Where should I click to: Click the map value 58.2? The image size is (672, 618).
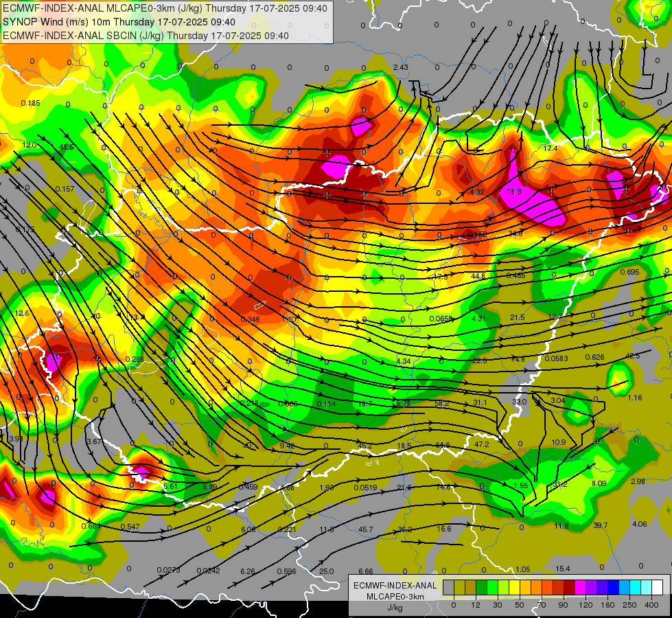442,403
